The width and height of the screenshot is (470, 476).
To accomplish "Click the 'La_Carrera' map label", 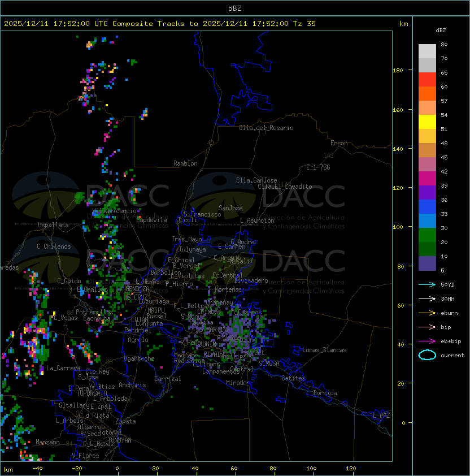I will 64,368.
